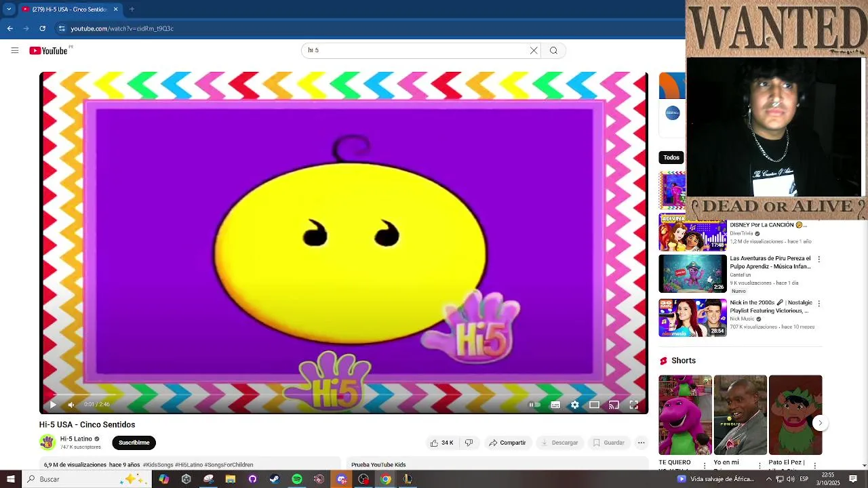Open the video settings gear
868x488 pixels.
pos(574,405)
